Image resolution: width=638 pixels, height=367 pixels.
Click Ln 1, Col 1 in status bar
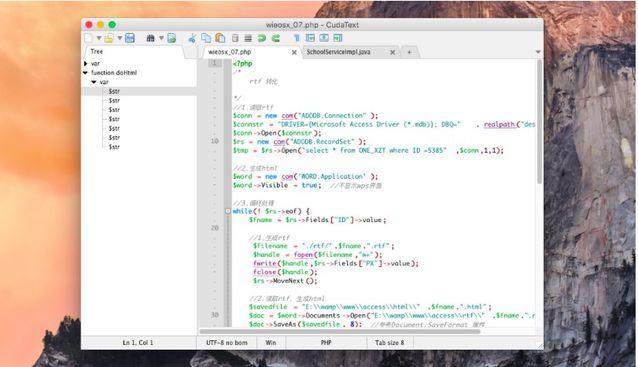tap(138, 343)
